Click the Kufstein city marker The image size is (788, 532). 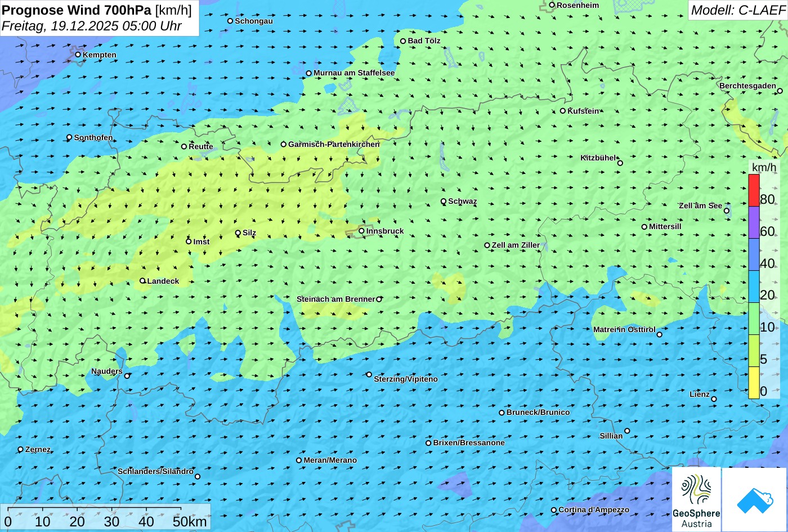point(563,111)
